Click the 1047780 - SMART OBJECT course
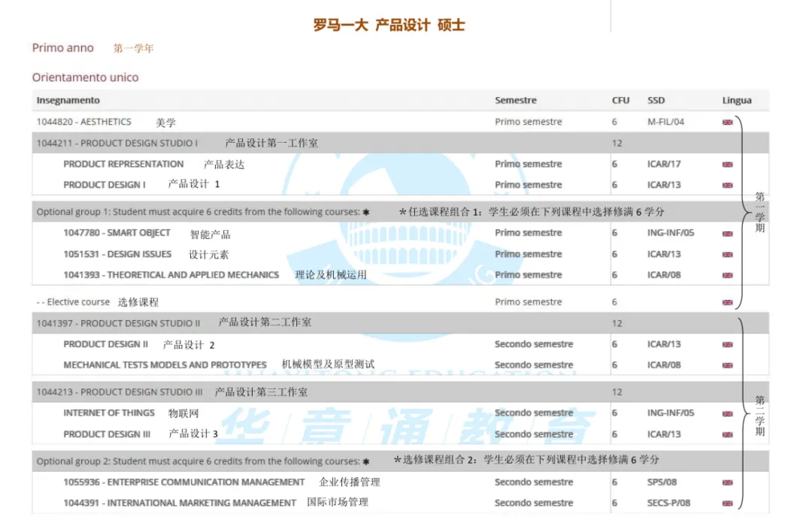Image resolution: width=812 pixels, height=523 pixels. point(117,232)
